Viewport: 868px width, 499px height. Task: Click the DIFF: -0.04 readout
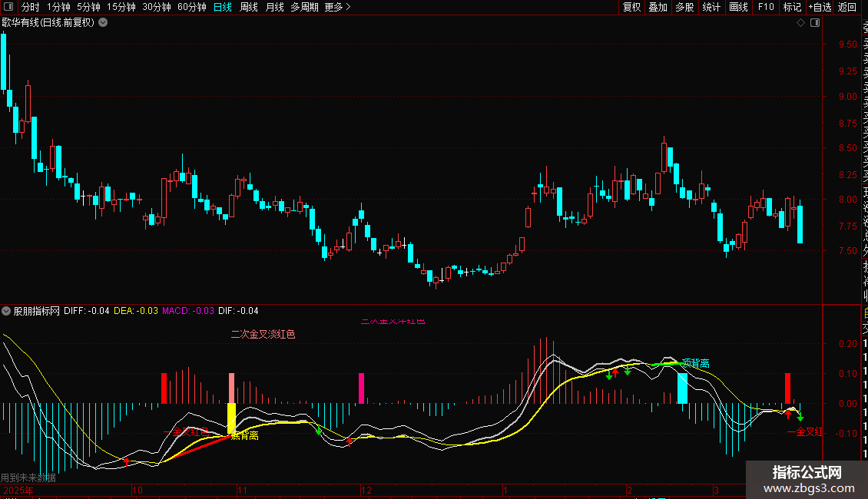click(x=86, y=311)
